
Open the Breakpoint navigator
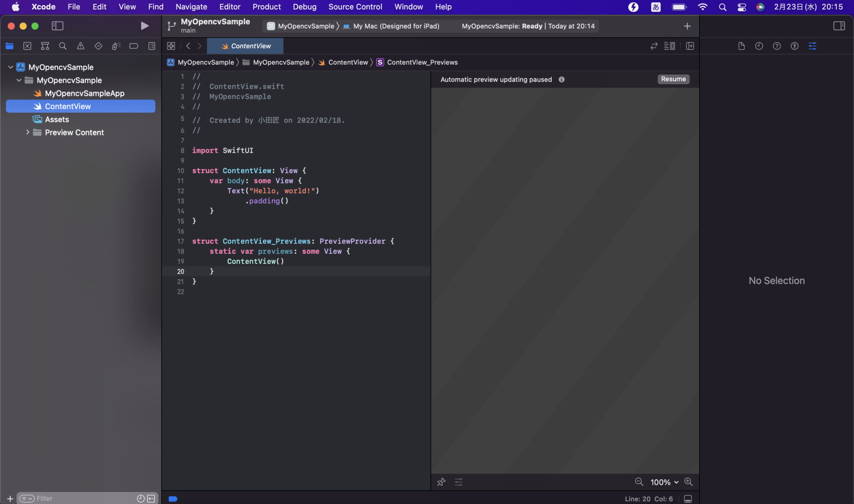(x=134, y=46)
